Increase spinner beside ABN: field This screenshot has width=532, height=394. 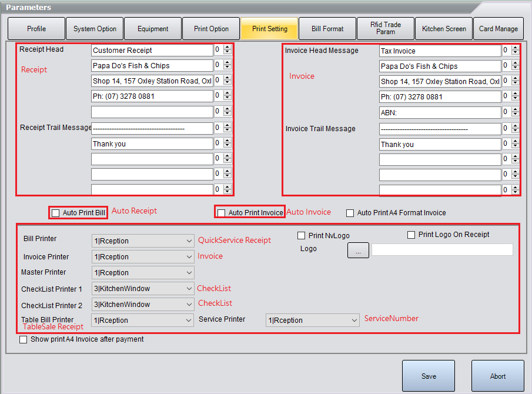coord(516,109)
